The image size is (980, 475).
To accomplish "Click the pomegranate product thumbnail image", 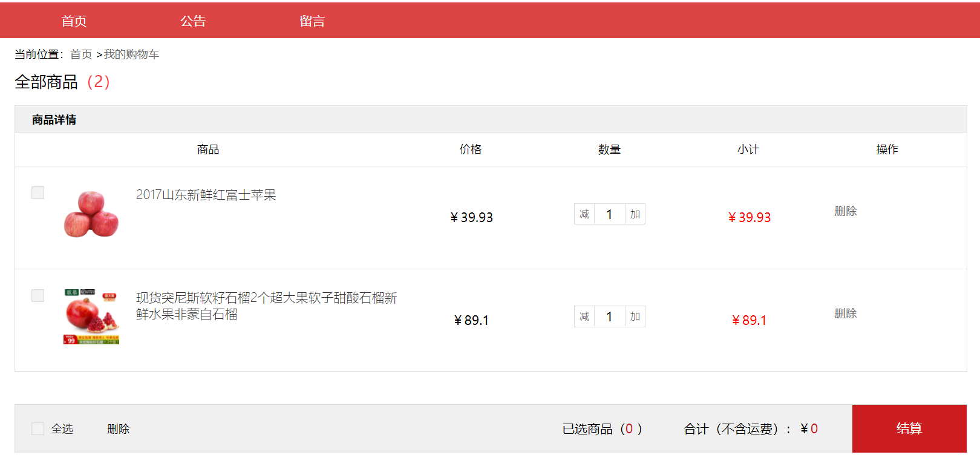I will click(91, 316).
